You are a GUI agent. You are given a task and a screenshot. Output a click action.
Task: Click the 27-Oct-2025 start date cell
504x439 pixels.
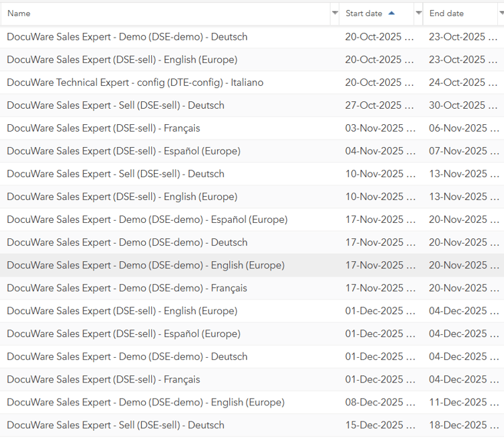tap(379, 105)
